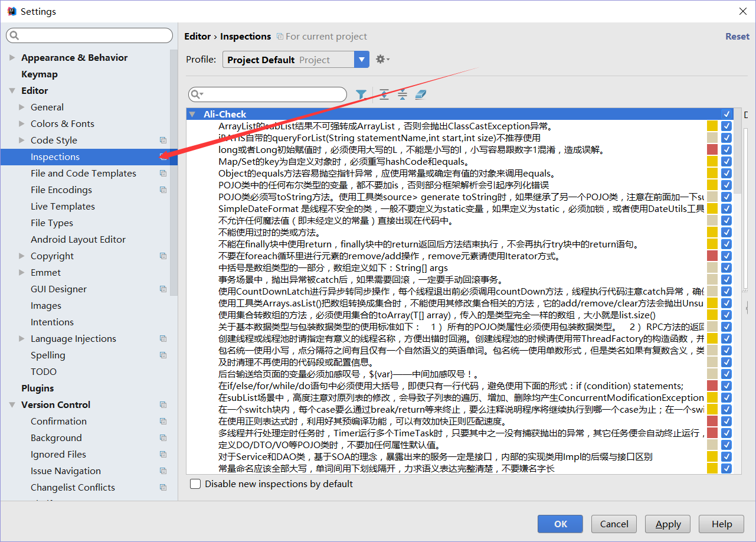Expand the Appearance & Behavior section
The height and width of the screenshot is (542, 756).
pos(12,58)
